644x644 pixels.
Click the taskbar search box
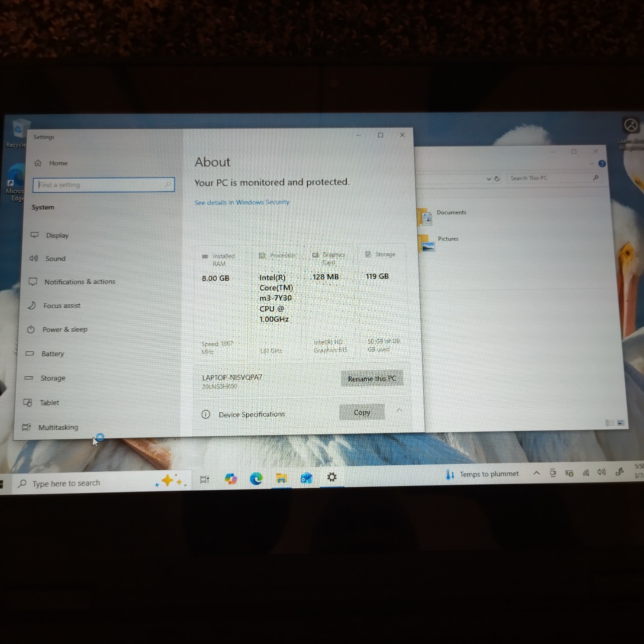[x=103, y=483]
